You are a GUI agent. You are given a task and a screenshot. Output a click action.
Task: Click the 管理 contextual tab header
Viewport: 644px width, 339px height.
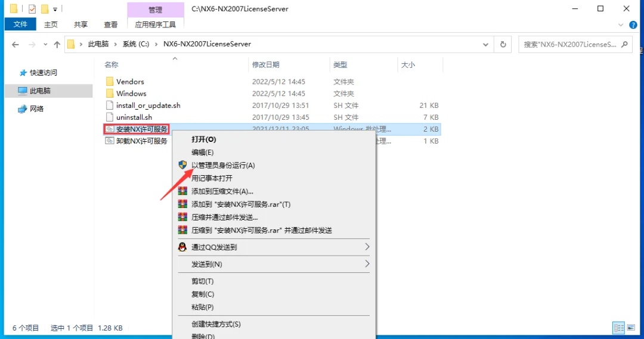155,10
